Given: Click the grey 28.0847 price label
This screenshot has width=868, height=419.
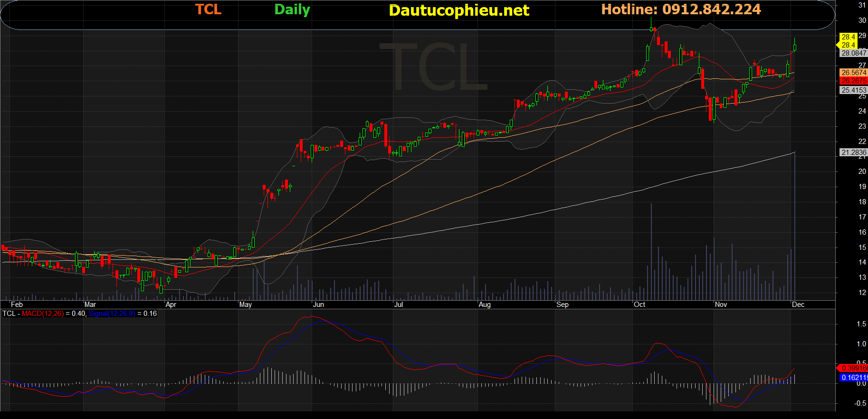Looking at the screenshot, I should 853,53.
